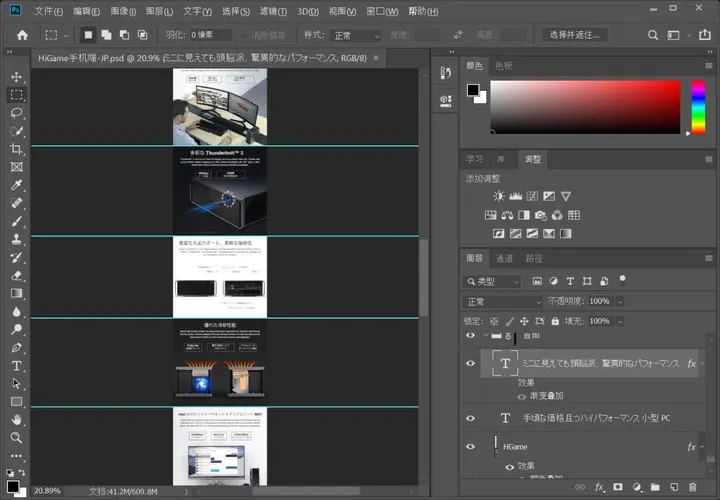Toggle visibility of 手頃な価格 text layer
This screenshot has width=720, height=500.
tap(471, 418)
